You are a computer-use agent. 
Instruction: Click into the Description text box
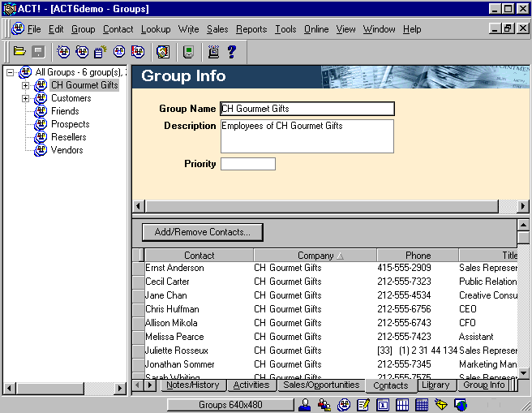[307, 136]
